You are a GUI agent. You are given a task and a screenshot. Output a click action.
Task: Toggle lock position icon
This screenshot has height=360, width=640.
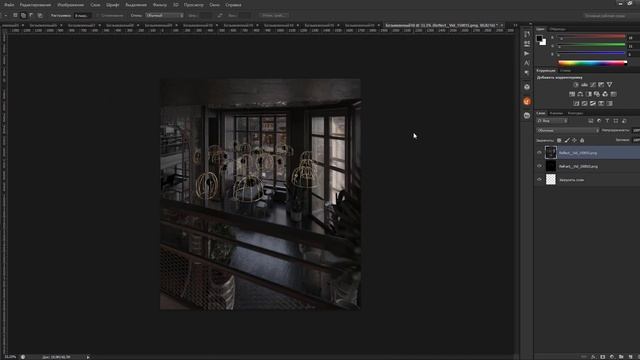click(574, 140)
